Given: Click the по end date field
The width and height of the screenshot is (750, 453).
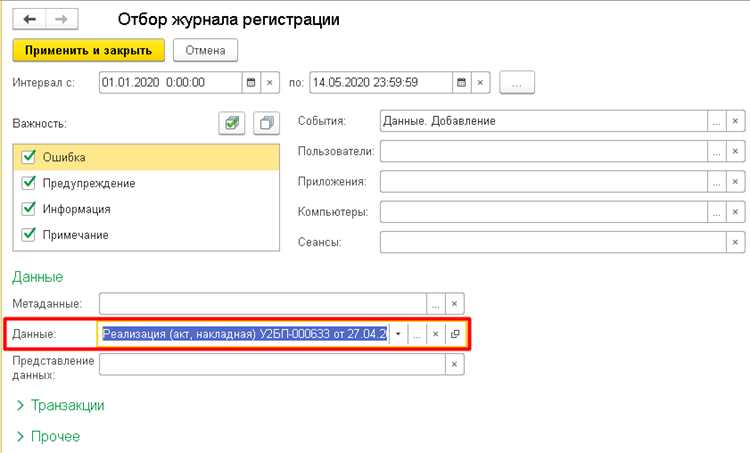Looking at the screenshot, I should [x=381, y=82].
